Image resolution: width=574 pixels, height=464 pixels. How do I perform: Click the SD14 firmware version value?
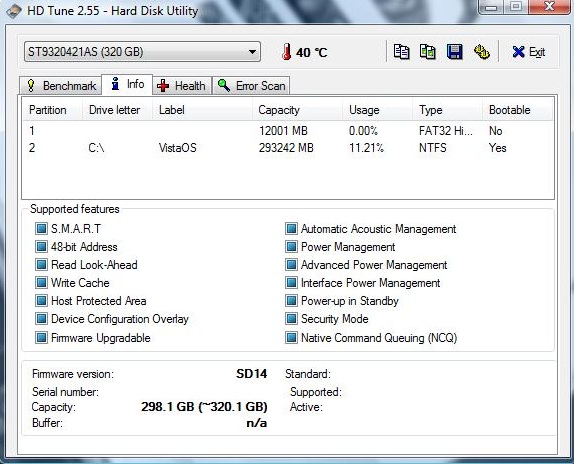(251, 374)
